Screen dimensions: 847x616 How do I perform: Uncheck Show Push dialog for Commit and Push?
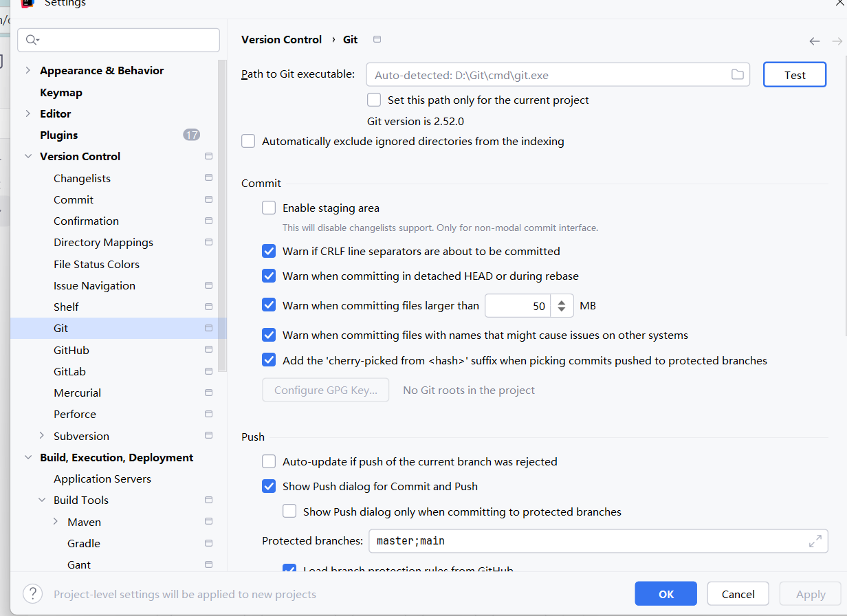[x=269, y=486]
